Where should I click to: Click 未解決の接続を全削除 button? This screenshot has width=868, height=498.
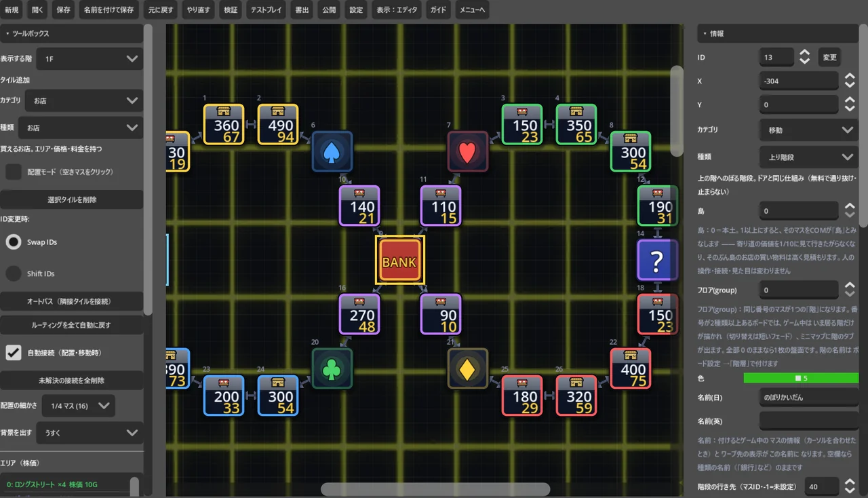click(72, 381)
